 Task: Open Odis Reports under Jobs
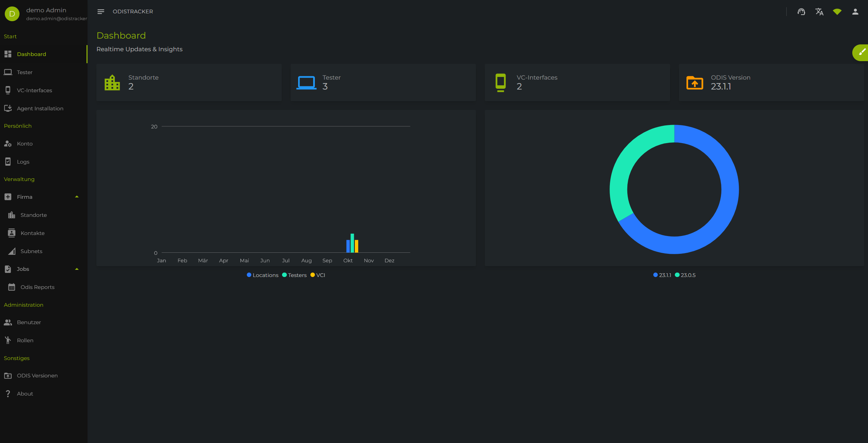pos(43,287)
